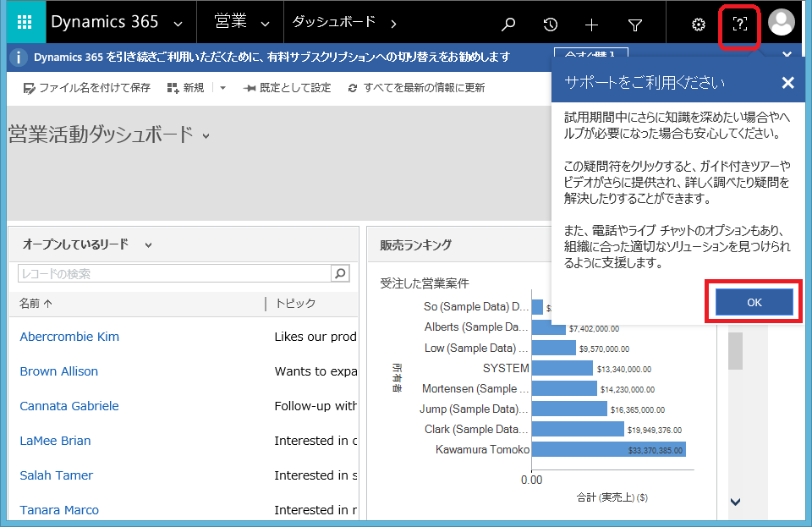Screen dimensions: 812x527
Task: Expand the Dynamics 365 app dropdown
Action: (178, 24)
